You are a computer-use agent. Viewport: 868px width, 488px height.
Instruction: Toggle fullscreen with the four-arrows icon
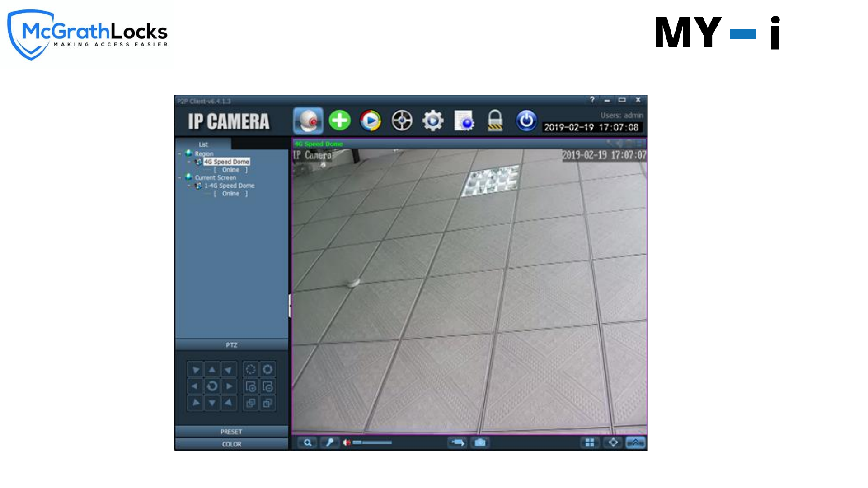[613, 443]
